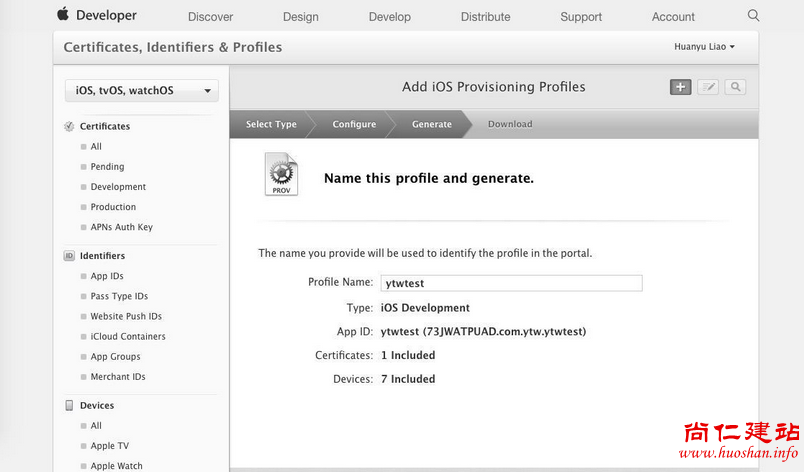Click the Identifiers section ID icon
The height and width of the screenshot is (472, 804).
69,256
